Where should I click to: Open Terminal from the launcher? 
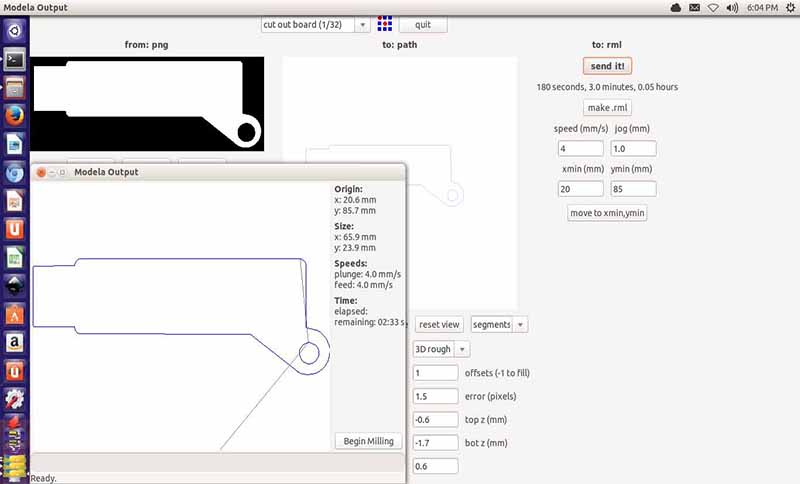(x=14, y=60)
